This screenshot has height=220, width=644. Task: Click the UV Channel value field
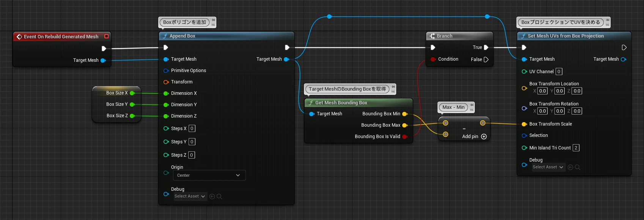tap(559, 72)
